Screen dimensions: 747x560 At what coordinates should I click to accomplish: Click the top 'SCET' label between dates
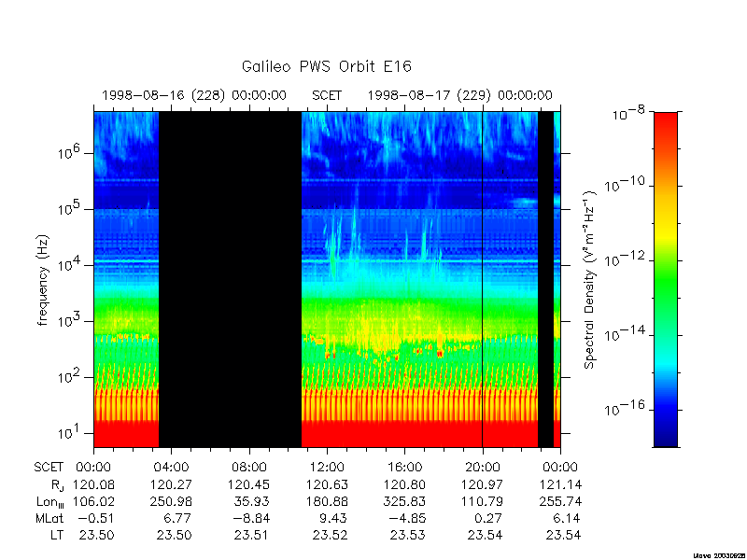[327, 95]
